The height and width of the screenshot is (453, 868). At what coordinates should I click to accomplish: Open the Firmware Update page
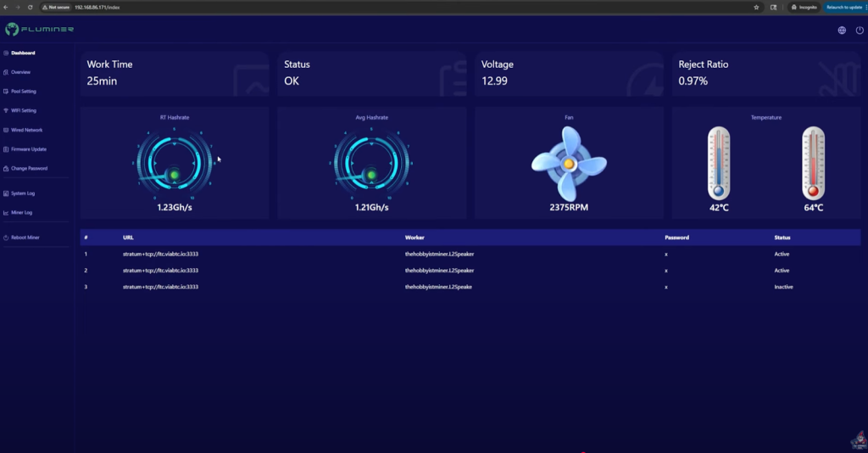28,149
